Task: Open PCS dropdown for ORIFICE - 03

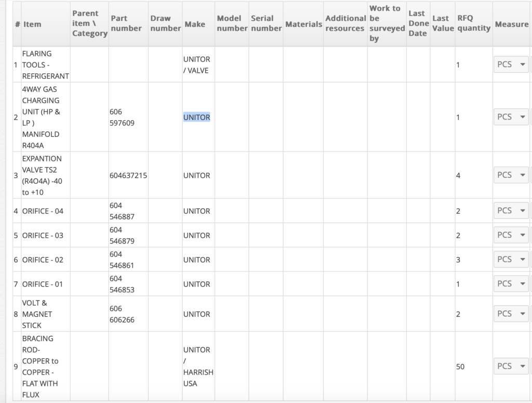Action: (510, 235)
